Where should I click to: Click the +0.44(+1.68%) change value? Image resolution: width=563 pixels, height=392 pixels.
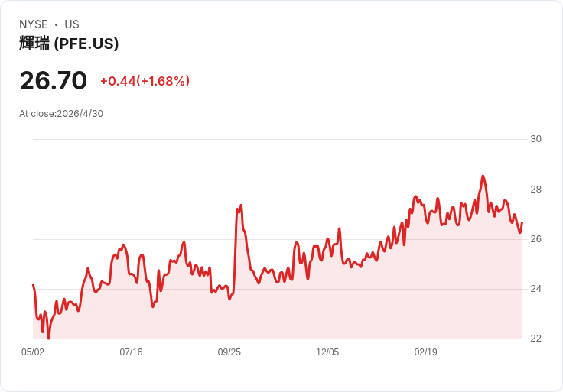pos(145,81)
